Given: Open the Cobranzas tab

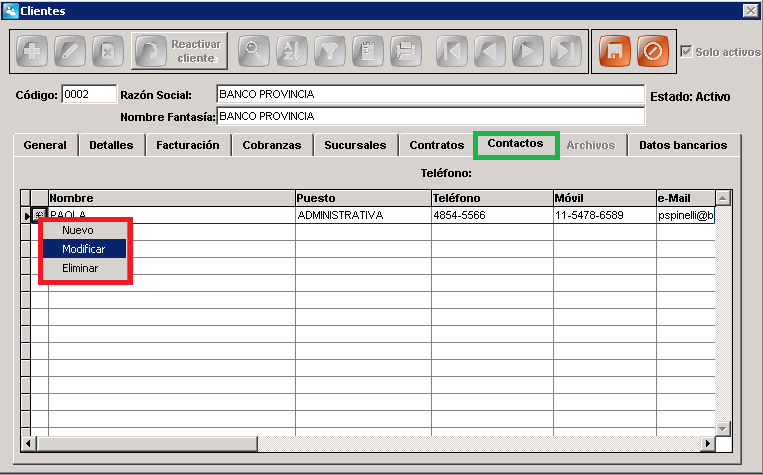Looking at the screenshot, I should [x=272, y=145].
